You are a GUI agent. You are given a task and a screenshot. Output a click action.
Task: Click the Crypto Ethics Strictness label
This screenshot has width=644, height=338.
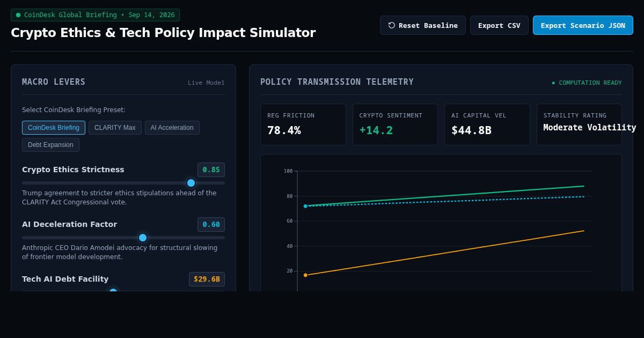(73, 170)
